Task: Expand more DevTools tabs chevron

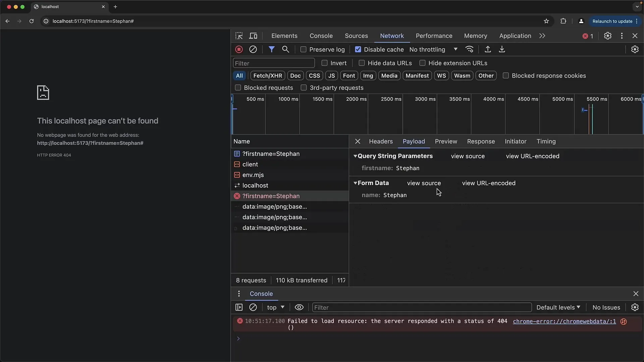Action: 542,36
